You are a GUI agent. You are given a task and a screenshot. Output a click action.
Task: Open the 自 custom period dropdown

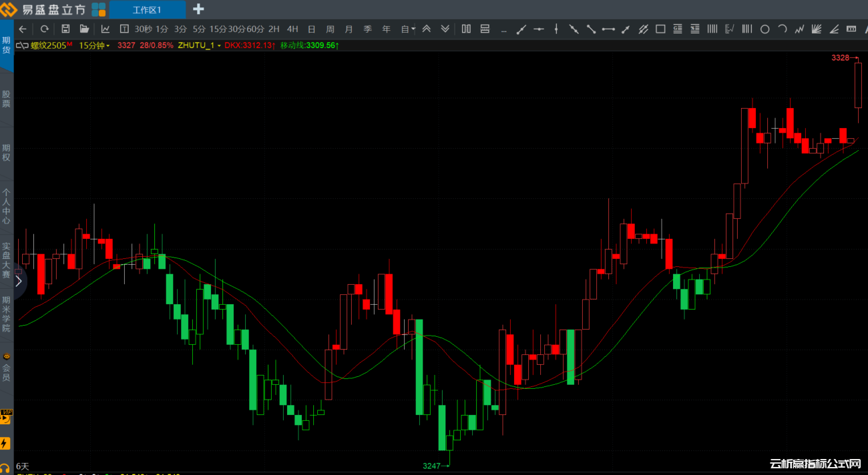pyautogui.click(x=407, y=29)
